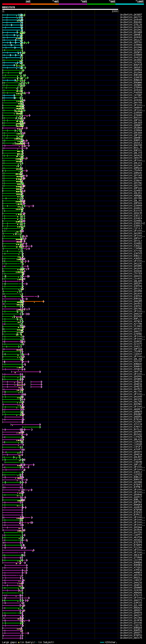
Task: Select UniRef100_Q42366 label
Action: tap(131, 618)
